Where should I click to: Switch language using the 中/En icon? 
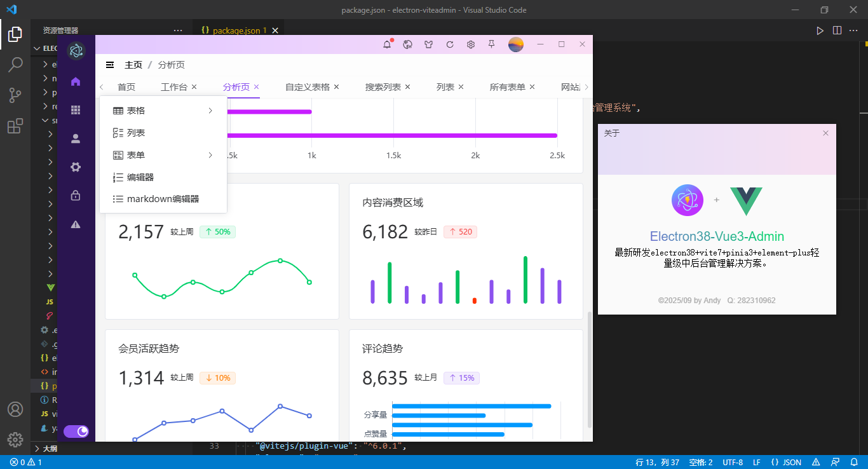407,44
